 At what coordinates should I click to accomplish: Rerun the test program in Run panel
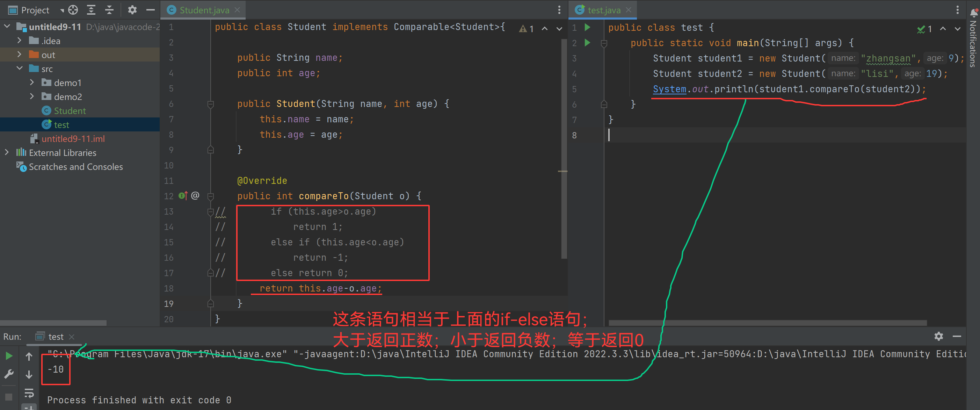(x=9, y=355)
